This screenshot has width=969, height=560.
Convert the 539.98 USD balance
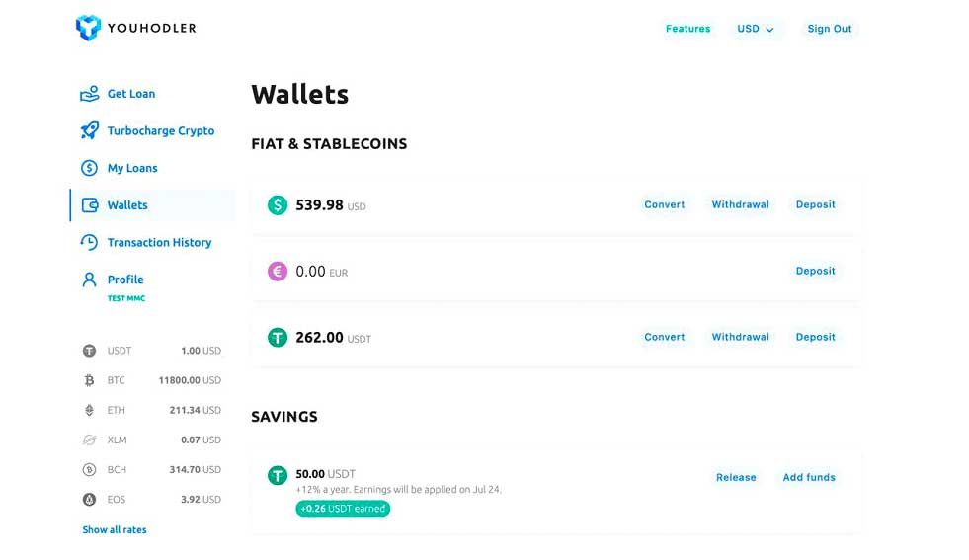(x=665, y=204)
